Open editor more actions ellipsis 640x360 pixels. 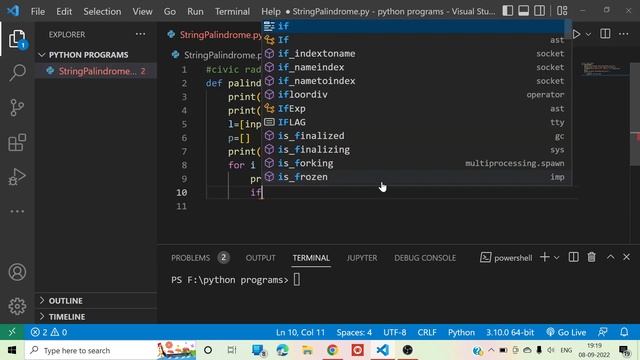pos(624,34)
